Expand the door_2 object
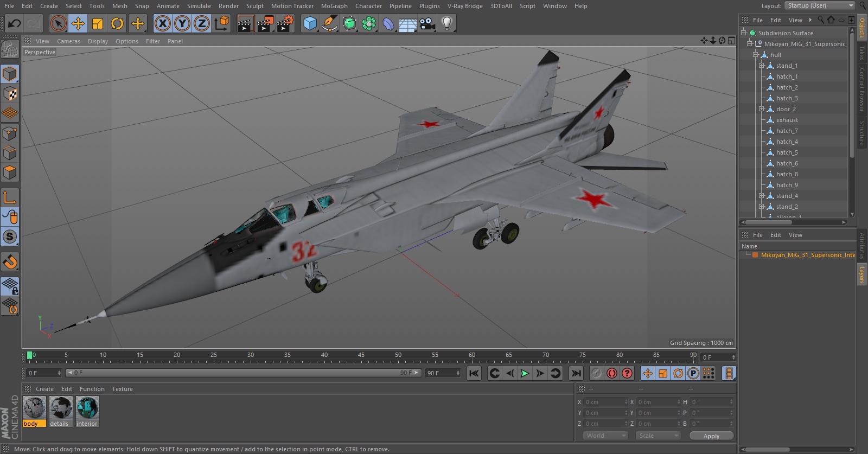 pyautogui.click(x=762, y=108)
